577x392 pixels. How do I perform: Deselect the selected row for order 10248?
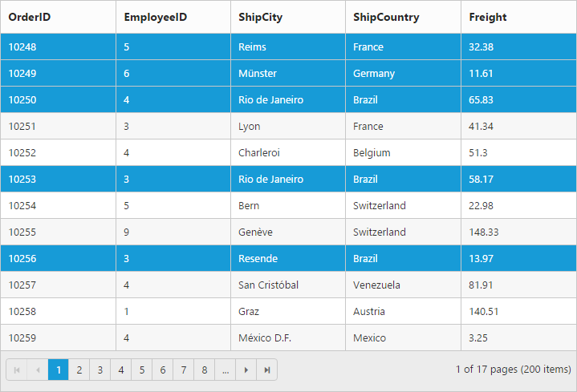pyautogui.click(x=22, y=46)
